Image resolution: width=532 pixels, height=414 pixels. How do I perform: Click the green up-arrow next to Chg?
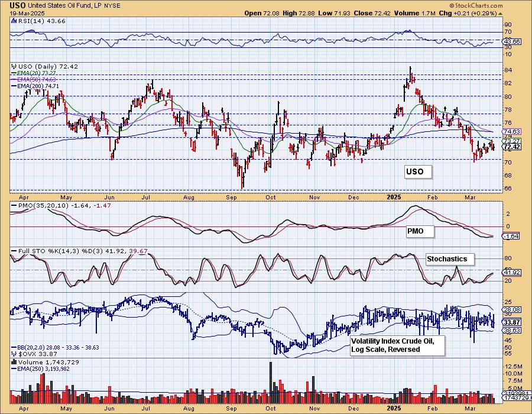[x=501, y=14]
